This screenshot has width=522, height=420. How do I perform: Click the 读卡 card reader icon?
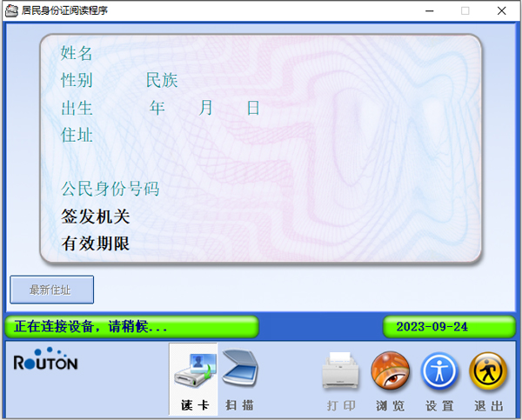195,369
